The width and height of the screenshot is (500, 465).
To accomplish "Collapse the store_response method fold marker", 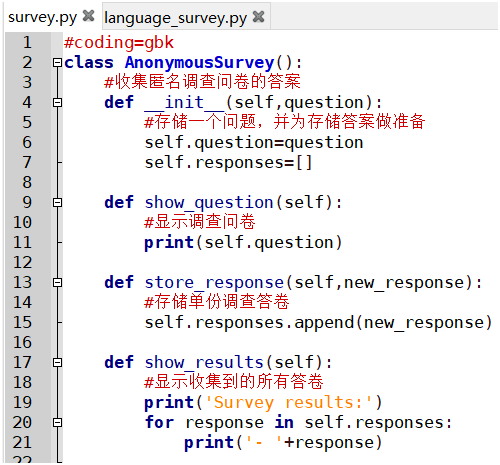I will (57, 282).
